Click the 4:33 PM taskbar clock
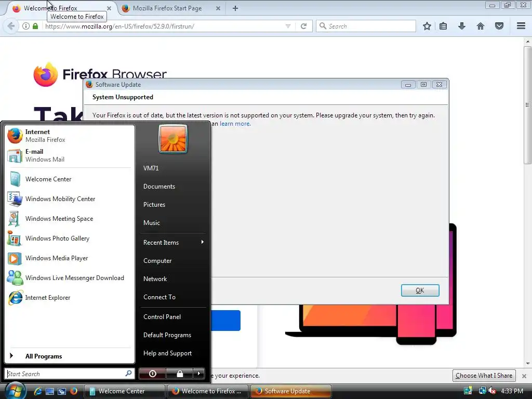Image resolution: width=532 pixels, height=399 pixels. [x=512, y=391]
